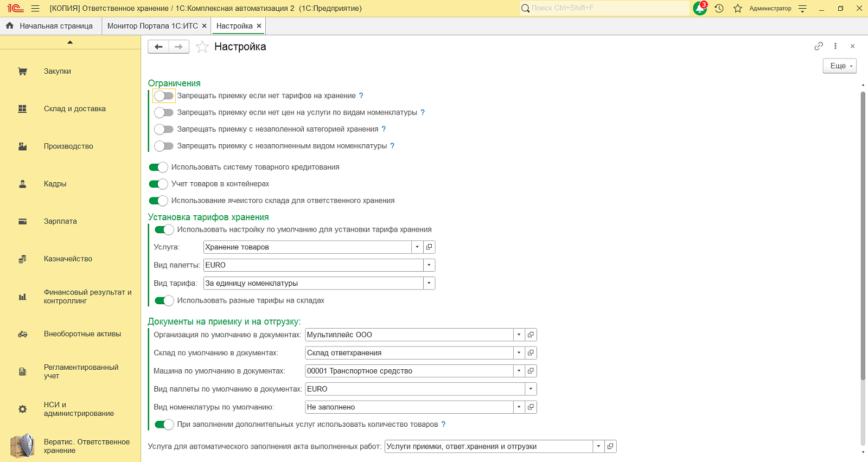This screenshot has width=868, height=462.
Task: Open the Услуга field's linked item icon
Action: pyautogui.click(x=429, y=247)
